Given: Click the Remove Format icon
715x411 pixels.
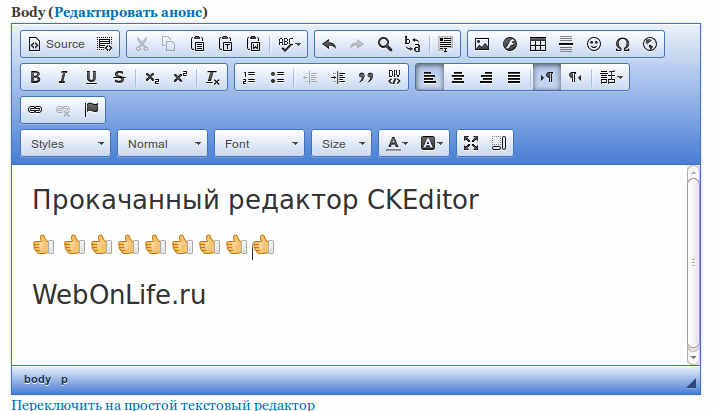Looking at the screenshot, I should point(212,77).
